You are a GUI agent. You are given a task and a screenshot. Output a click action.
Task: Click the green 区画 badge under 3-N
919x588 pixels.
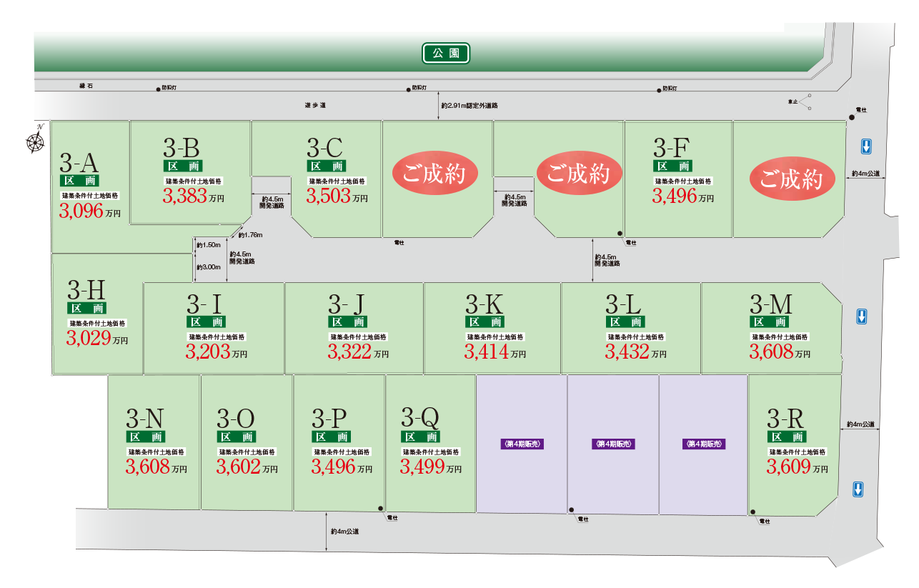pyautogui.click(x=146, y=437)
